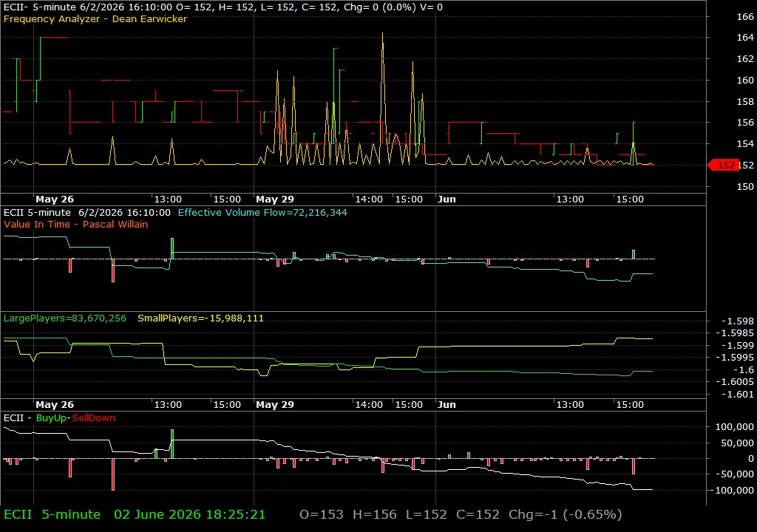The height and width of the screenshot is (532, 757).
Task: Click the 166 price axis label
Action: point(745,16)
